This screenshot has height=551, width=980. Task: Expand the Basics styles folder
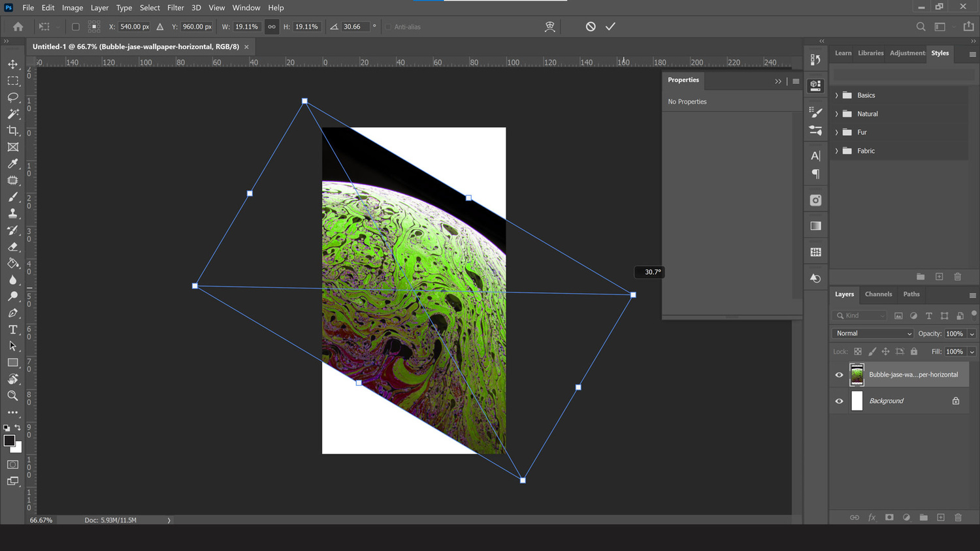point(836,95)
